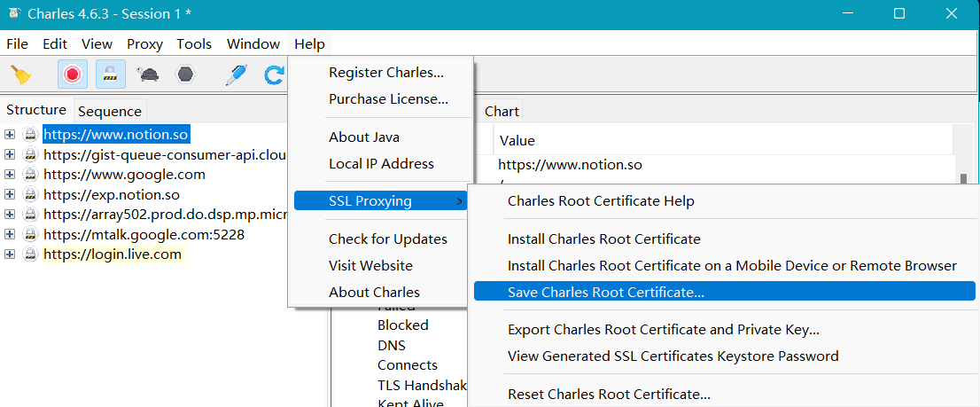This screenshot has width=980, height=407.
Task: Expand the gist-queue-consumer-api tree node
Action: 10,154
